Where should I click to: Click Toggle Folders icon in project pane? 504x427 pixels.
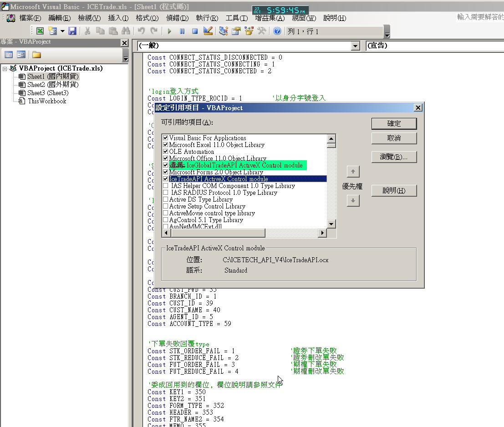(36, 55)
